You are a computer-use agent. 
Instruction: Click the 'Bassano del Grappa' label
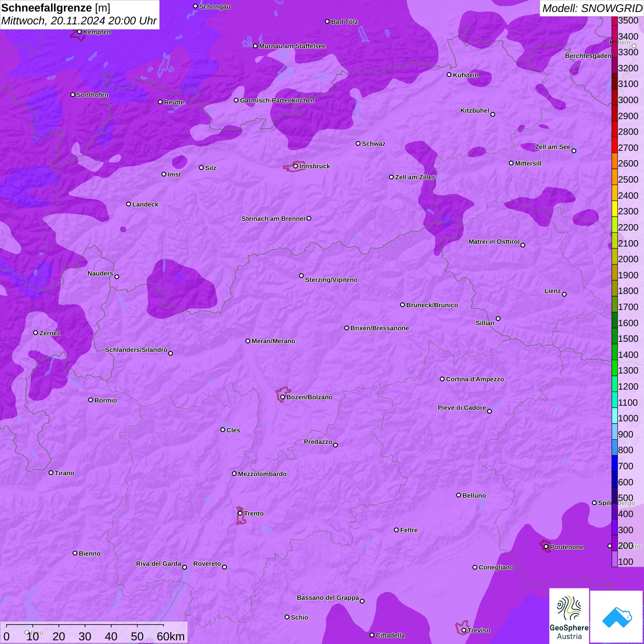pos(328,598)
